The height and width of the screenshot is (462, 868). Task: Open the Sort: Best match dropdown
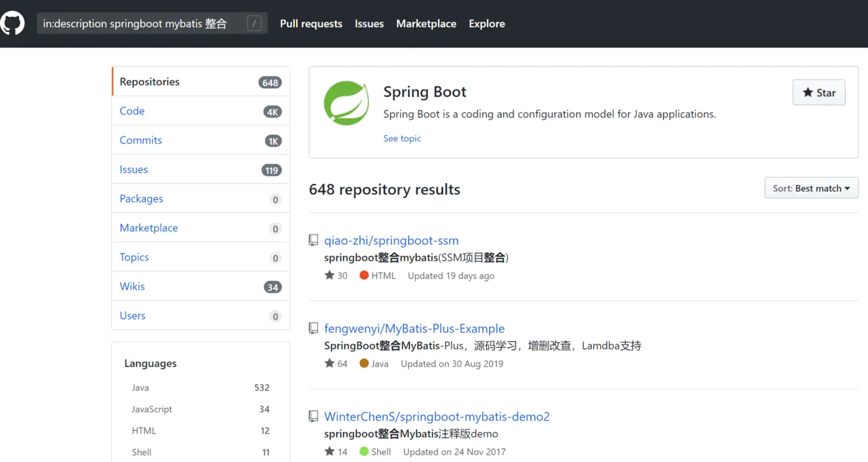click(811, 188)
